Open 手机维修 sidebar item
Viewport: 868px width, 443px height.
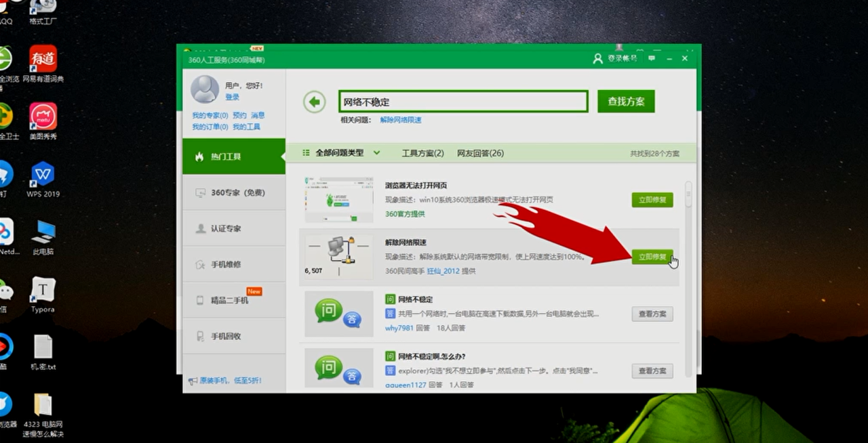234,264
